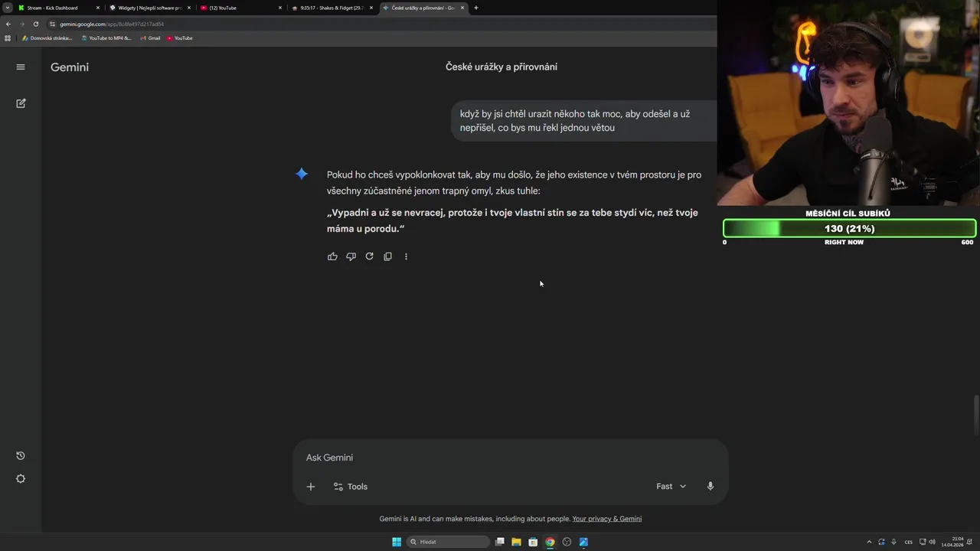The width and height of the screenshot is (980, 551).
Task: Reload the current page
Action: click(36, 24)
